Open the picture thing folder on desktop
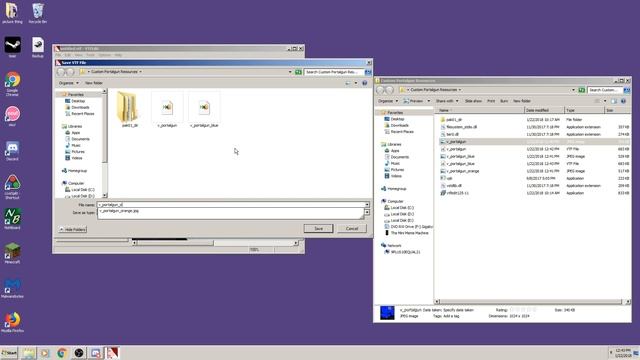The height and width of the screenshot is (360, 640). tap(12, 13)
